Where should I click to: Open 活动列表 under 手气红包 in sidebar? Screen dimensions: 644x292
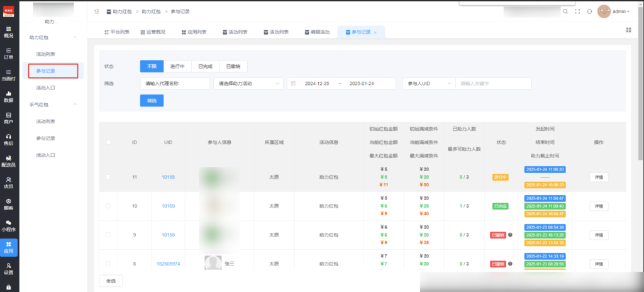[x=45, y=121]
